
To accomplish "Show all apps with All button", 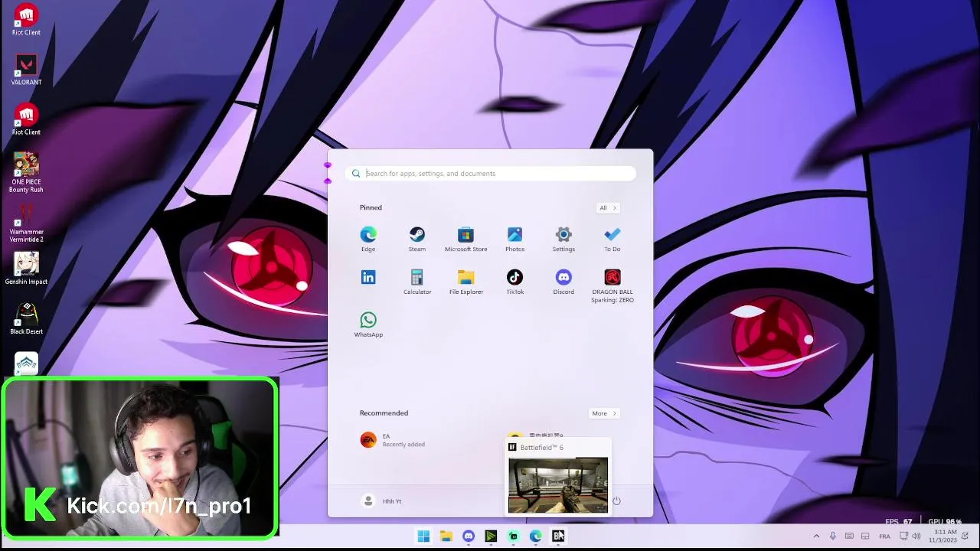I will (607, 208).
